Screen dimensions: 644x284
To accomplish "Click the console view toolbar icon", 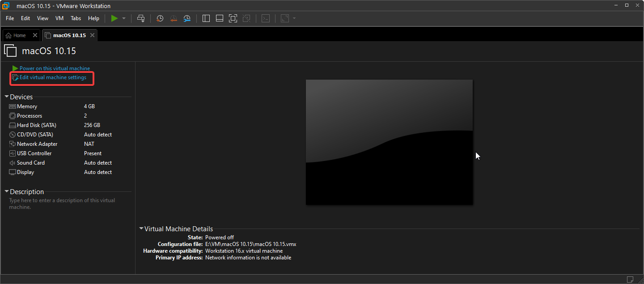I will [266, 18].
